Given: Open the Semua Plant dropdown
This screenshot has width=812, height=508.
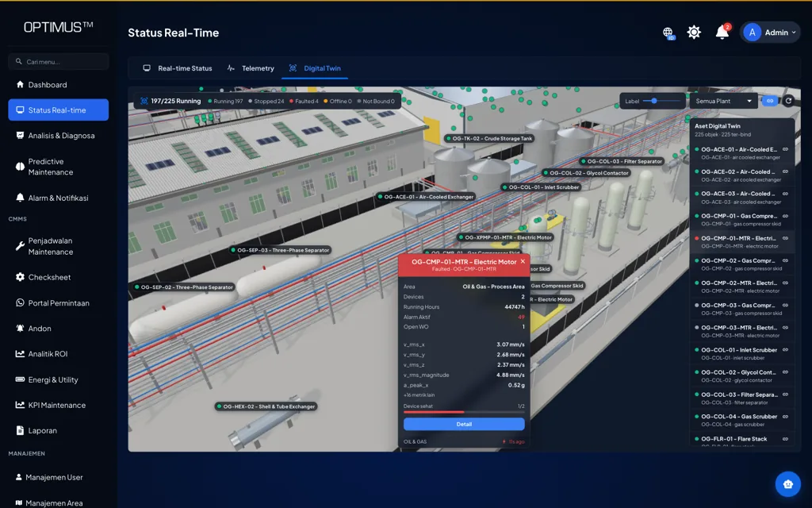Looking at the screenshot, I should click(x=723, y=101).
